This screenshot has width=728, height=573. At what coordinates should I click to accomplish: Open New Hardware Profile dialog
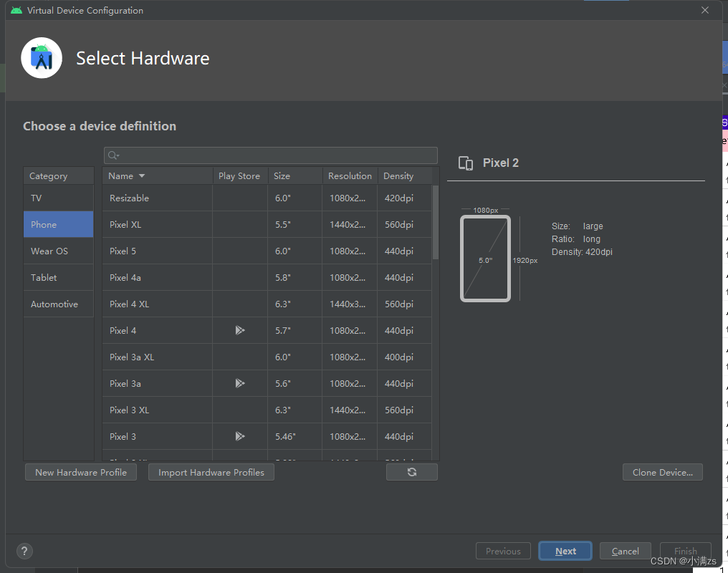click(x=81, y=472)
